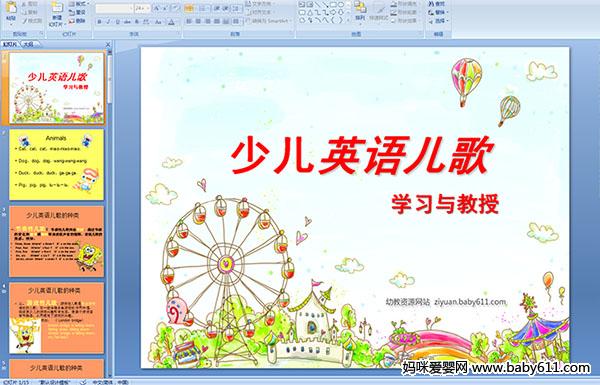Viewport: 600px width, 385px height.
Task: Justify the paragraph text
Action: [x=217, y=21]
